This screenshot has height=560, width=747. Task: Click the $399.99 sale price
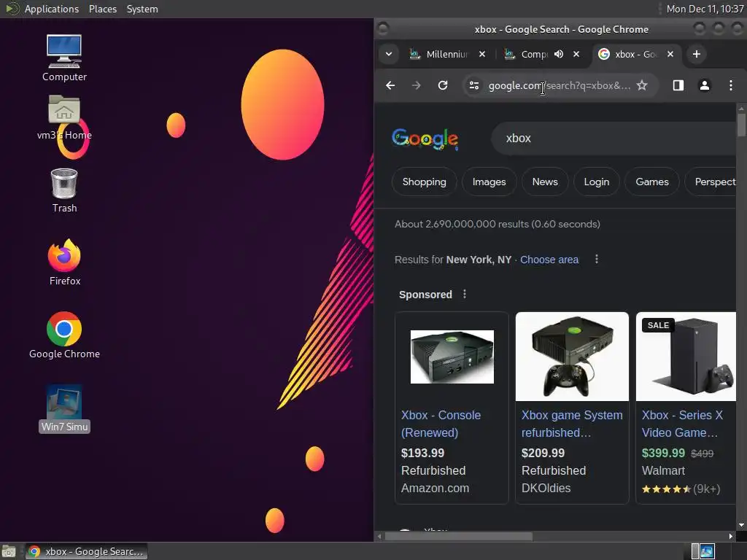coord(663,453)
